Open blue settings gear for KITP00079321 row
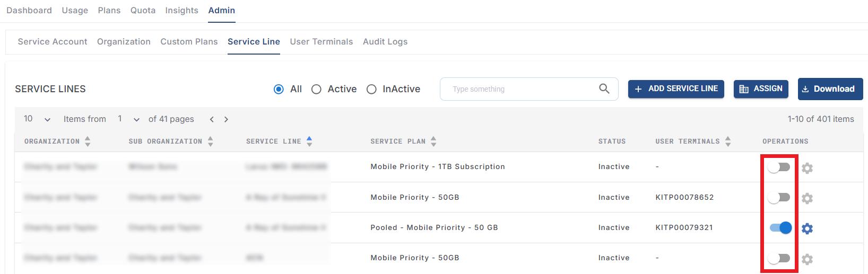The height and width of the screenshot is (274, 868). 807,228
